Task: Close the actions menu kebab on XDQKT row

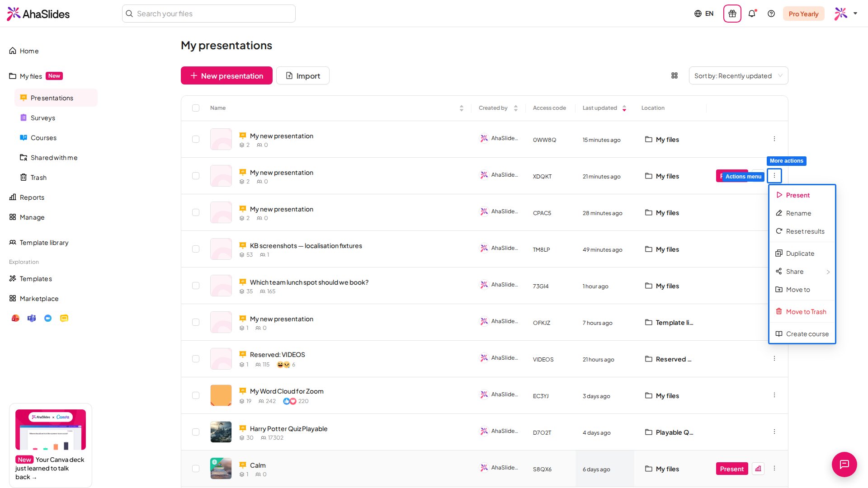Action: [x=774, y=175]
